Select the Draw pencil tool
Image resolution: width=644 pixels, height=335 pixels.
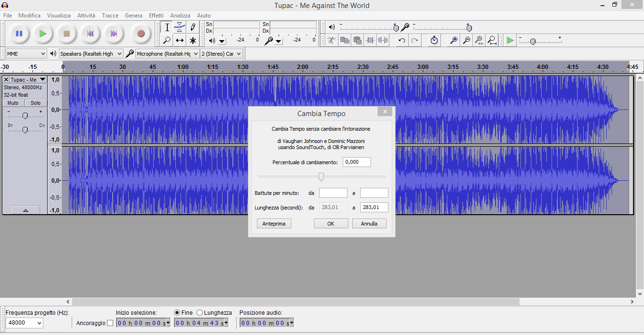coord(192,27)
